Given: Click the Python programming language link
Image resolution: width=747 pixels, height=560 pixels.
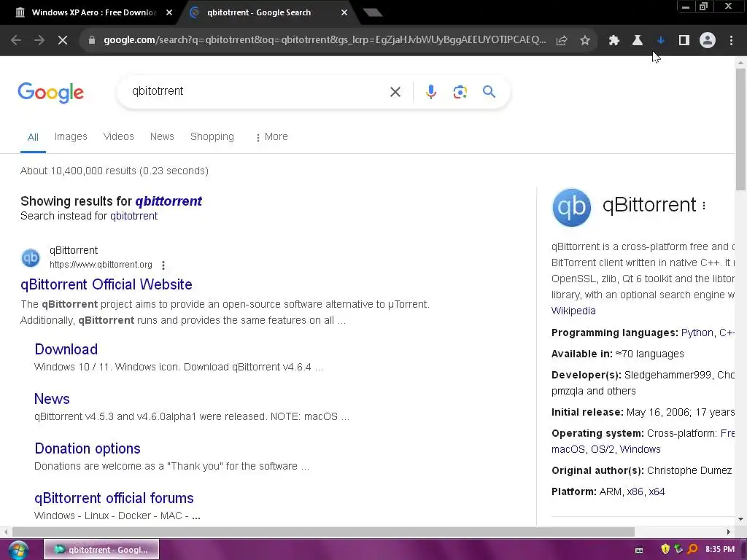Looking at the screenshot, I should (x=697, y=332).
